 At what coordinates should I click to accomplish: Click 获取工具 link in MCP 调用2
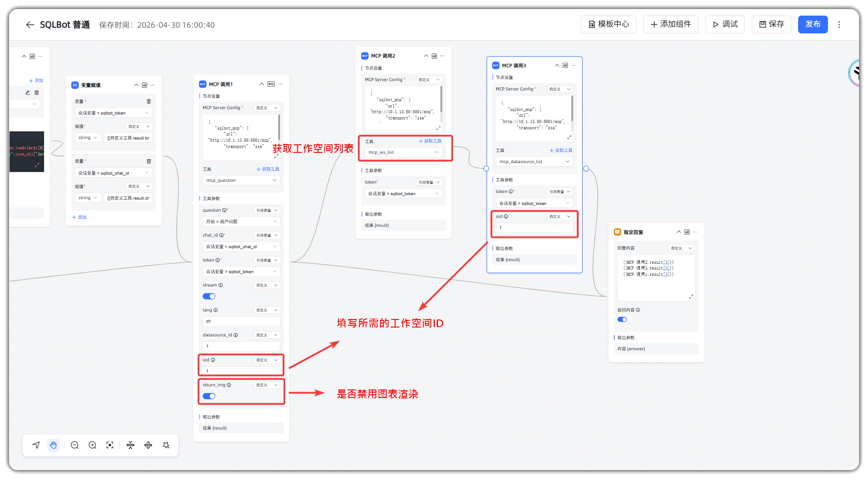click(x=430, y=141)
